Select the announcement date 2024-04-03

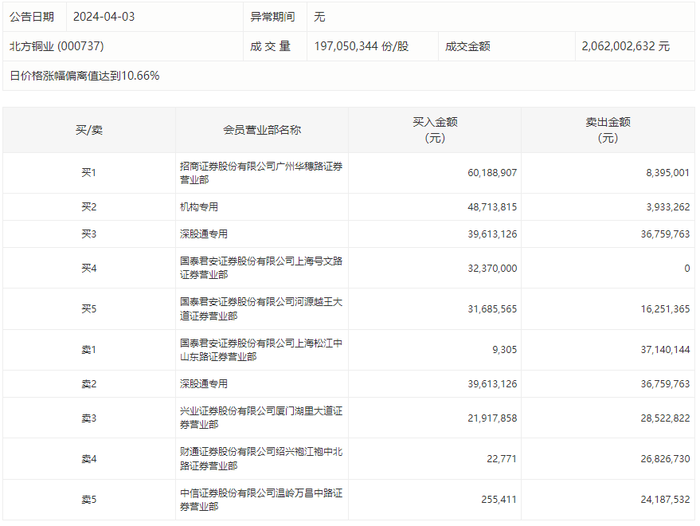[104, 17]
